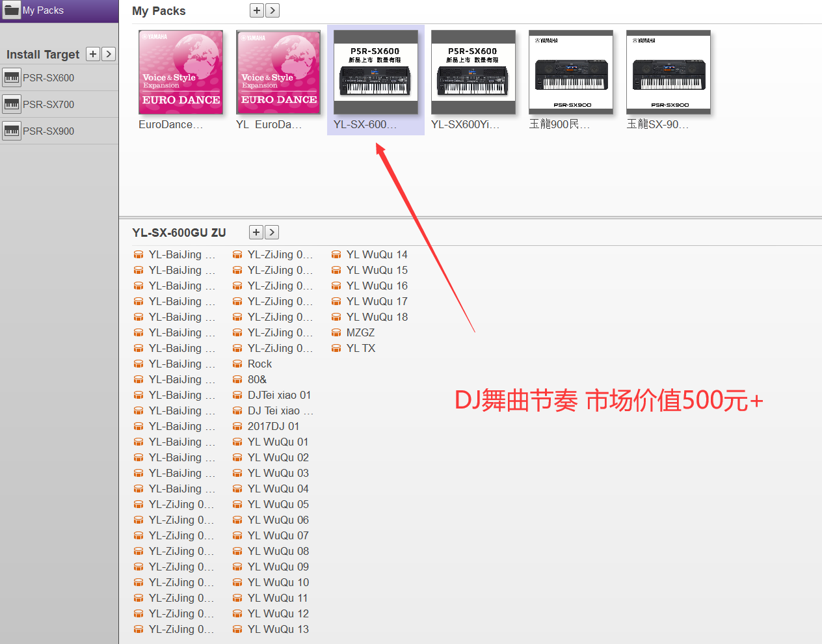The width and height of the screenshot is (822, 644).
Task: Click the drum icon beside MZGZ
Action: tap(336, 333)
